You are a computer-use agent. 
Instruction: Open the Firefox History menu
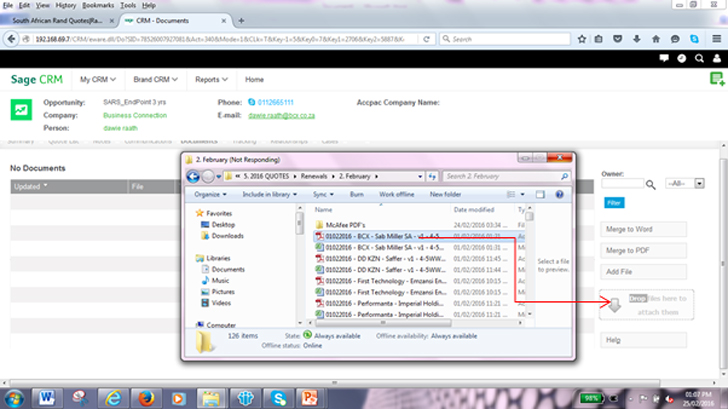[x=65, y=5]
